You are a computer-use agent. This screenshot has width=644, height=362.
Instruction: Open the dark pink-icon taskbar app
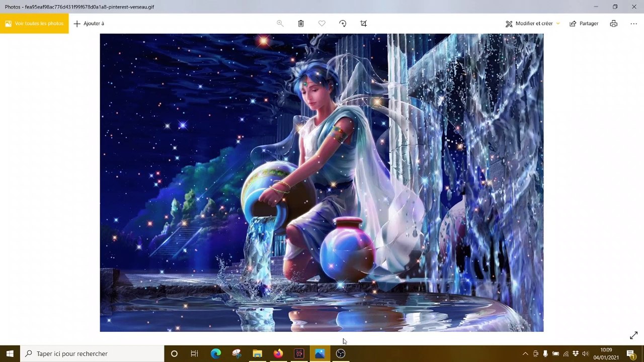(299, 353)
